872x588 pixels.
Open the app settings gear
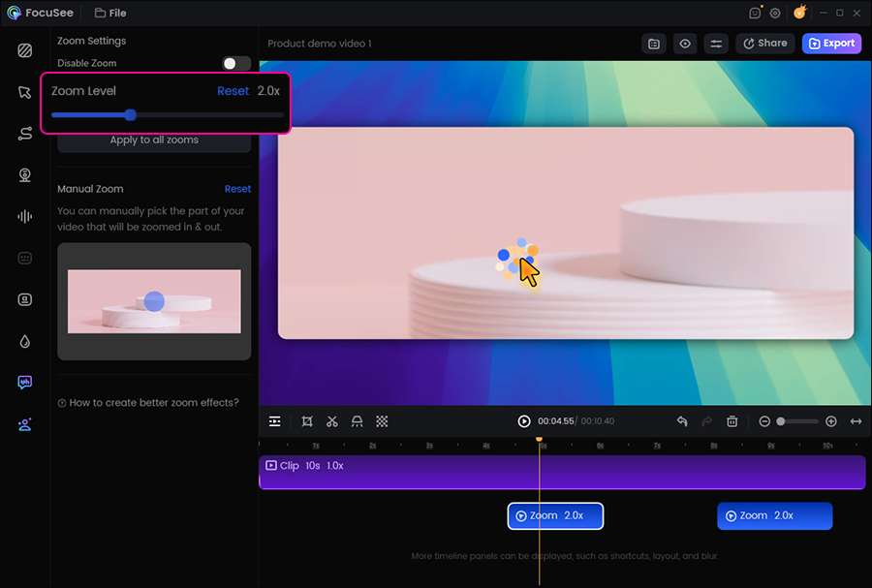coord(775,14)
